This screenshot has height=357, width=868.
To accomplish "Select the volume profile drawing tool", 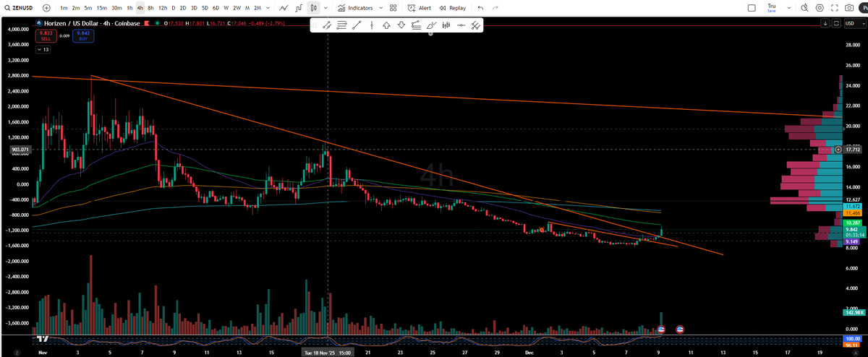I will pos(446,25).
